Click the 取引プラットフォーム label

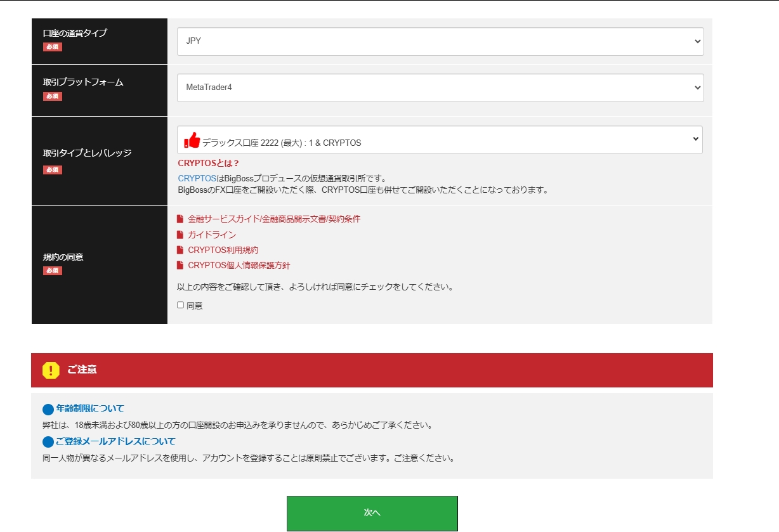[x=83, y=82]
